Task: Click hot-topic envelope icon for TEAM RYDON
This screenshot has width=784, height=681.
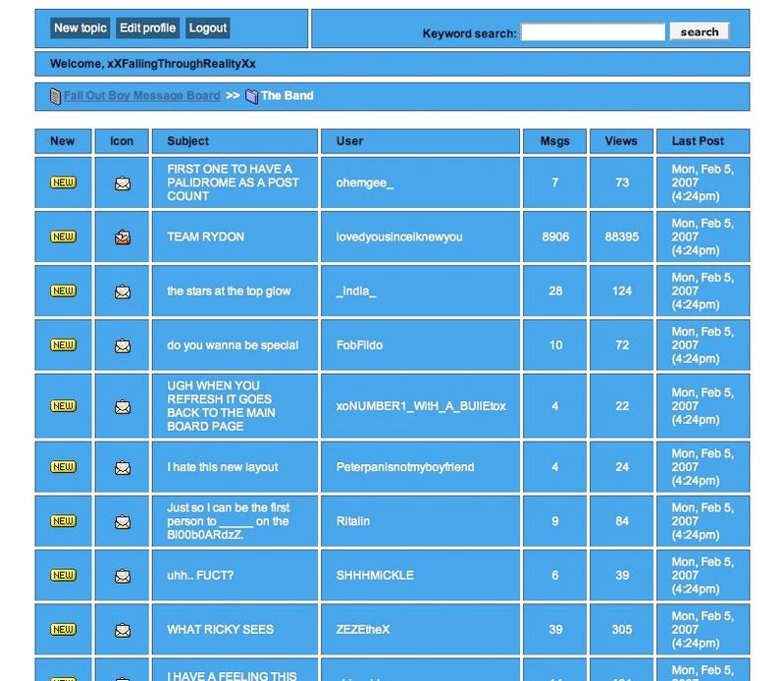Action: coord(123,237)
